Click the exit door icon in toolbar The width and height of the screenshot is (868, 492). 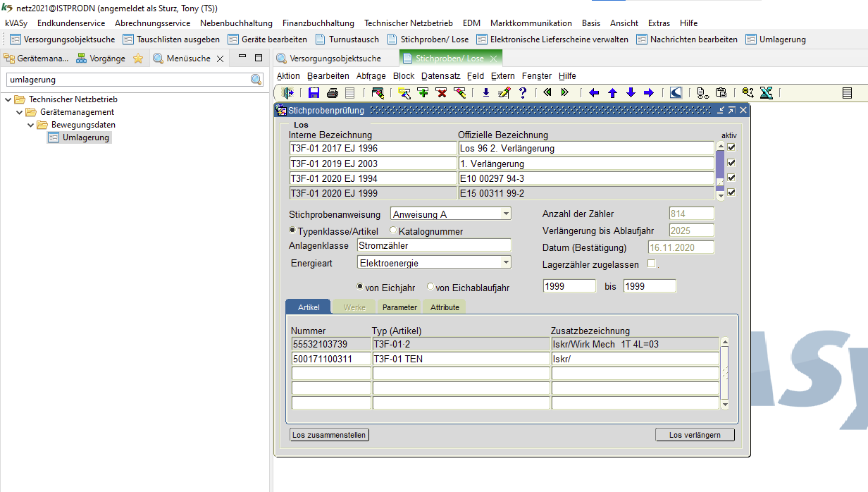pos(288,92)
